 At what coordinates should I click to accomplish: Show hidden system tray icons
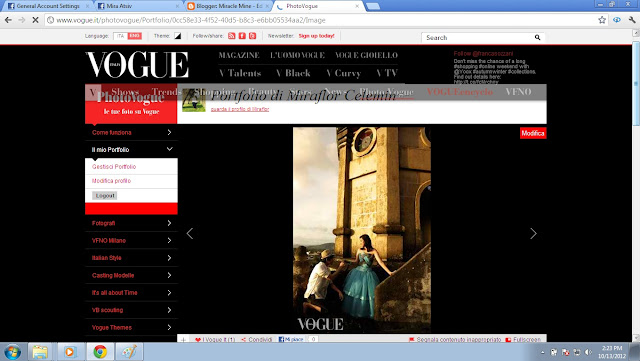tap(542, 352)
